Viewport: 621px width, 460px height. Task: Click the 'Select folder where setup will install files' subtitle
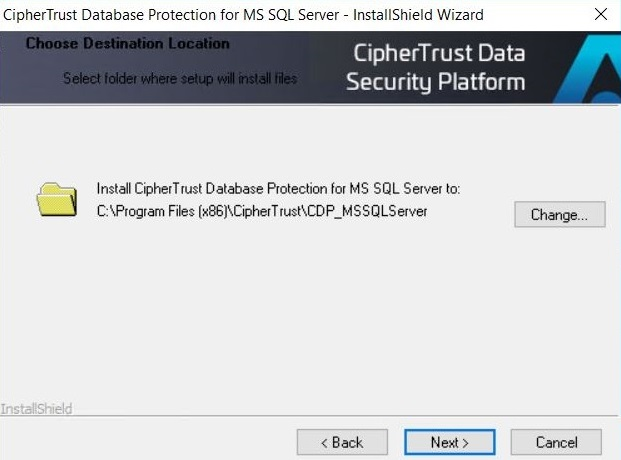click(180, 78)
